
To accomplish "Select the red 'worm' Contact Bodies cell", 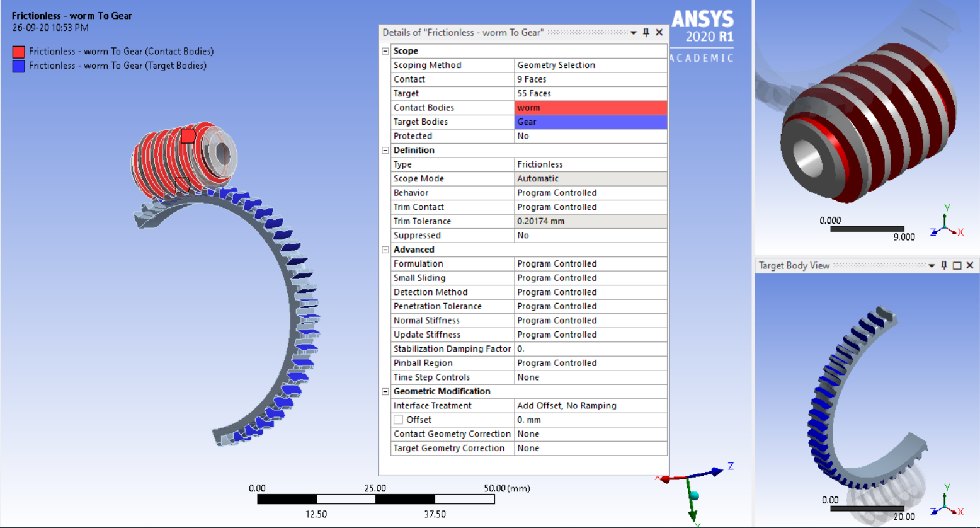I will pyautogui.click(x=591, y=107).
